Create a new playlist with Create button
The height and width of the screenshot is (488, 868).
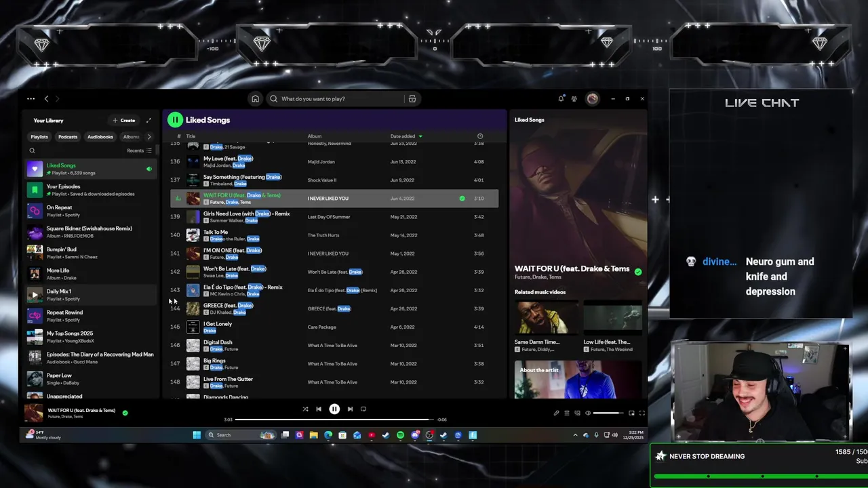pos(124,121)
